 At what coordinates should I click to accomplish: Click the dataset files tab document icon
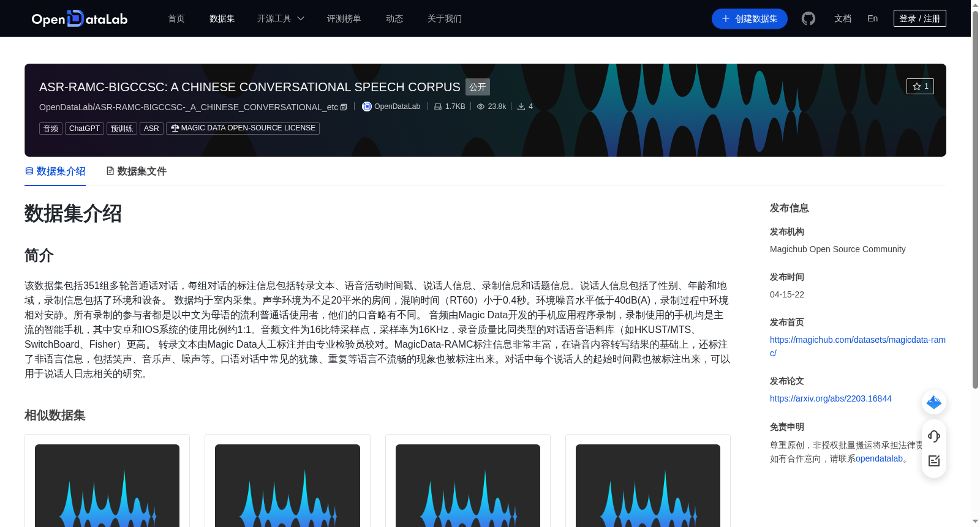click(110, 171)
